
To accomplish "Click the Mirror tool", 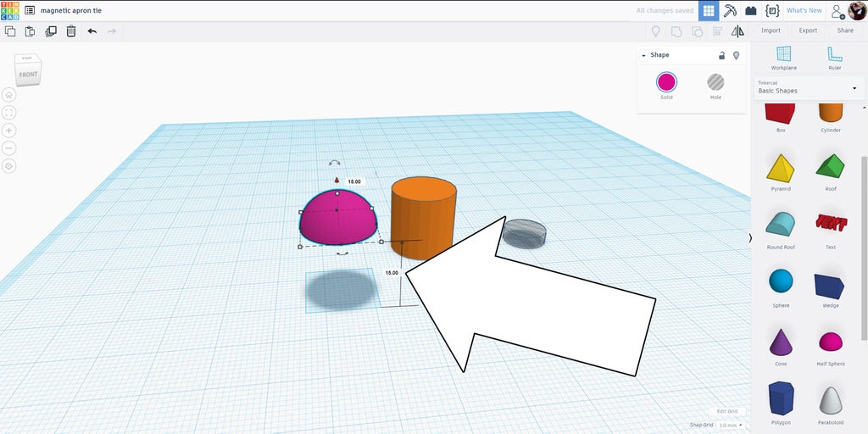I will tap(737, 31).
